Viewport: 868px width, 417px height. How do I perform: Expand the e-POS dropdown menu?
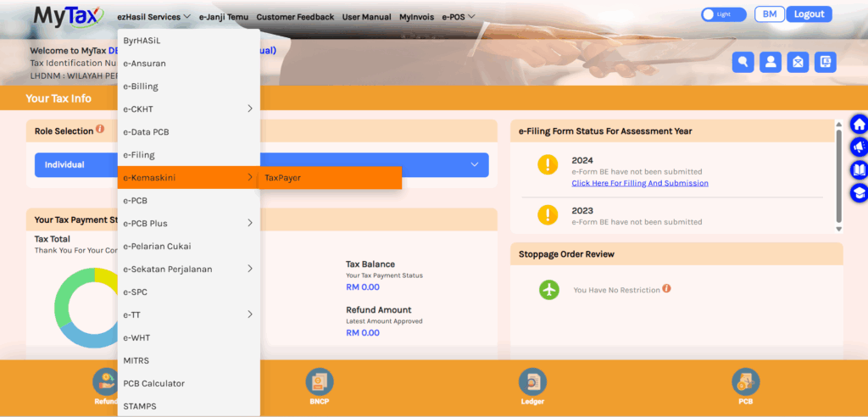(x=459, y=17)
